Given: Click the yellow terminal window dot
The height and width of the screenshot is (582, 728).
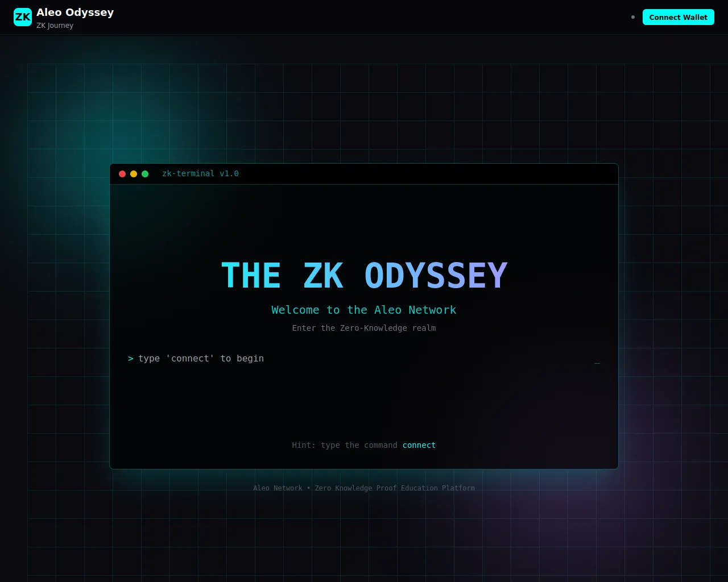Looking at the screenshot, I should 134,174.
